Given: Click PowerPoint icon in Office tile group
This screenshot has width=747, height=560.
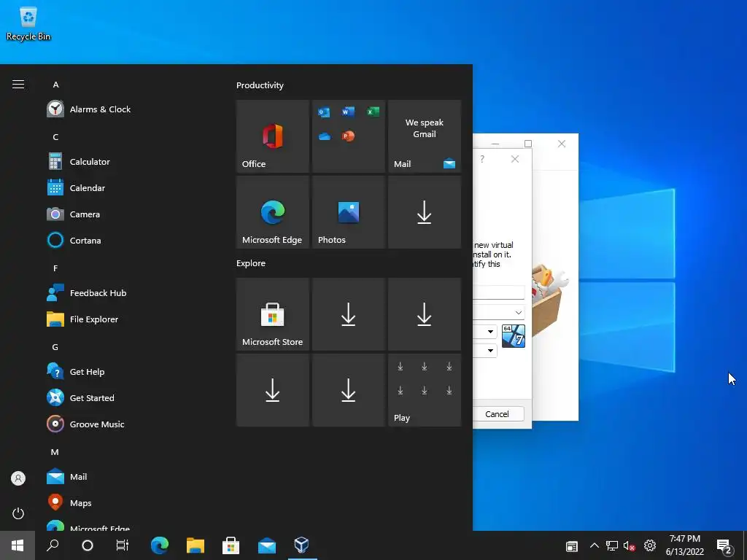Looking at the screenshot, I should (348, 136).
